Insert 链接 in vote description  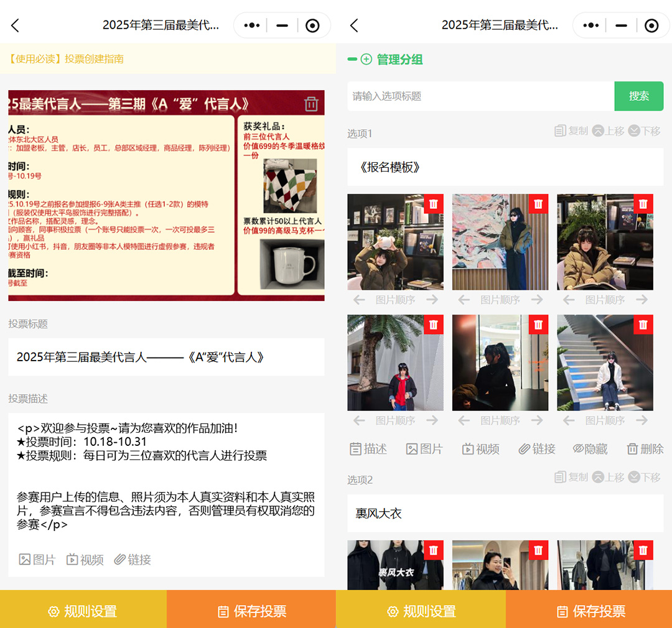(x=133, y=560)
